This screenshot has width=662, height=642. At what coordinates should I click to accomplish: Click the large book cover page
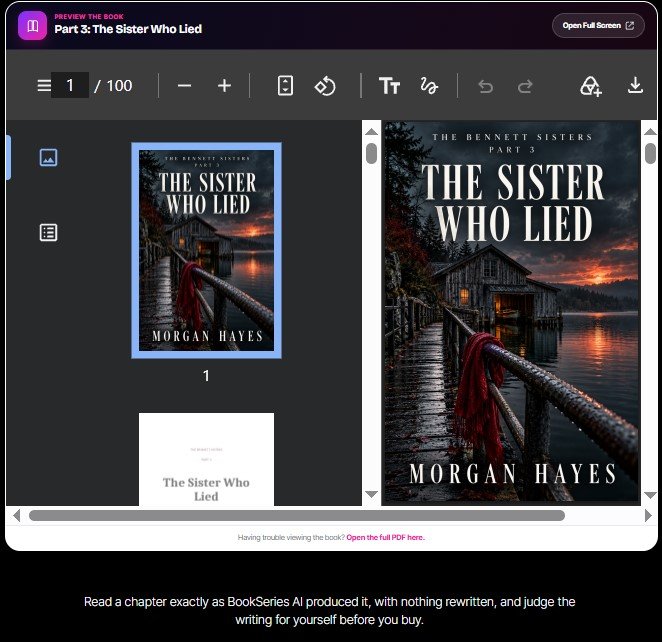(x=511, y=312)
